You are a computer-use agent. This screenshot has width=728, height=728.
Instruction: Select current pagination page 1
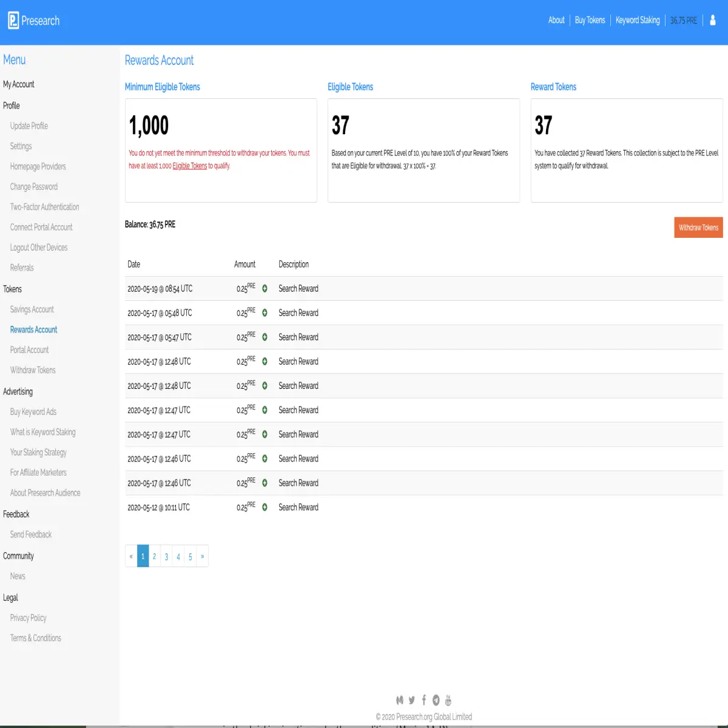tap(143, 556)
